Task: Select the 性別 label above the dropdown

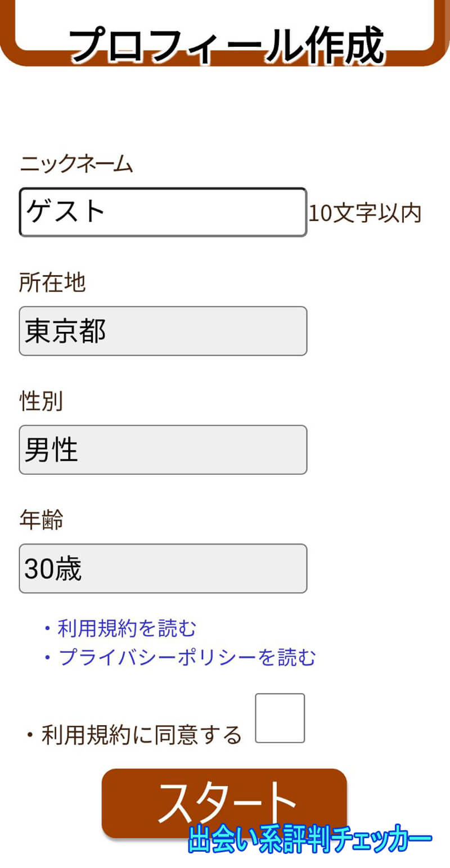Action: (41, 402)
